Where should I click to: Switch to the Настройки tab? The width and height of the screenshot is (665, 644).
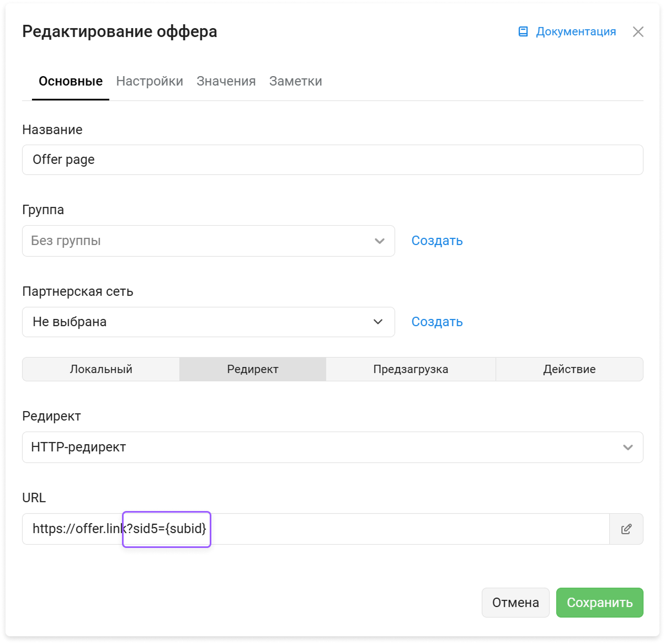pyautogui.click(x=150, y=81)
